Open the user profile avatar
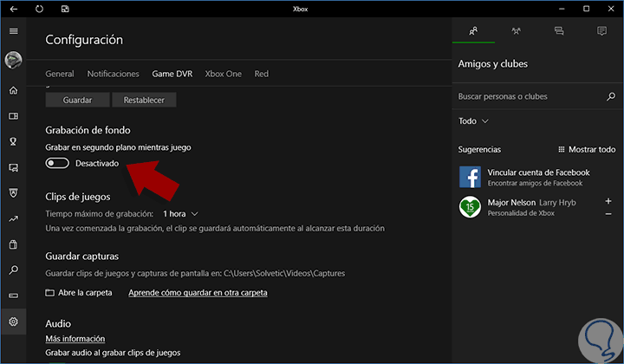 pos(13,60)
